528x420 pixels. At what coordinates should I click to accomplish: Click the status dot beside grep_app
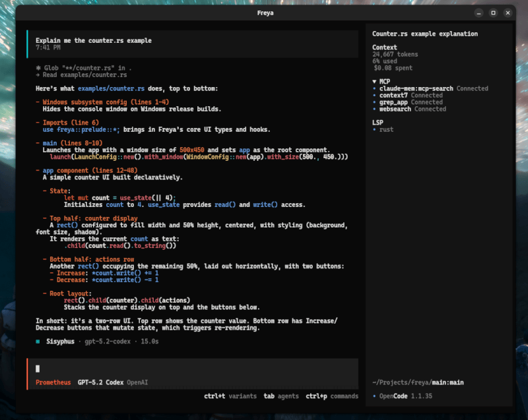374,102
